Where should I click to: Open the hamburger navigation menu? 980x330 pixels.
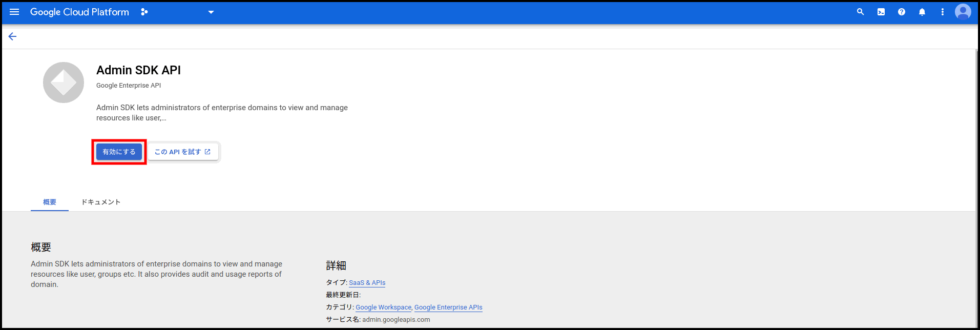14,12
